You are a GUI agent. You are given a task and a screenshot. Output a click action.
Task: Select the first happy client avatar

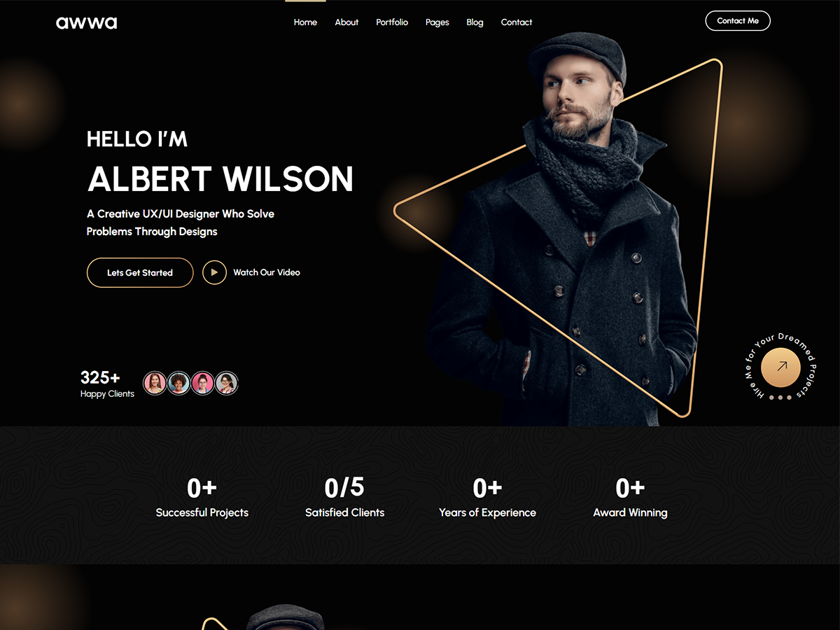[x=155, y=383]
